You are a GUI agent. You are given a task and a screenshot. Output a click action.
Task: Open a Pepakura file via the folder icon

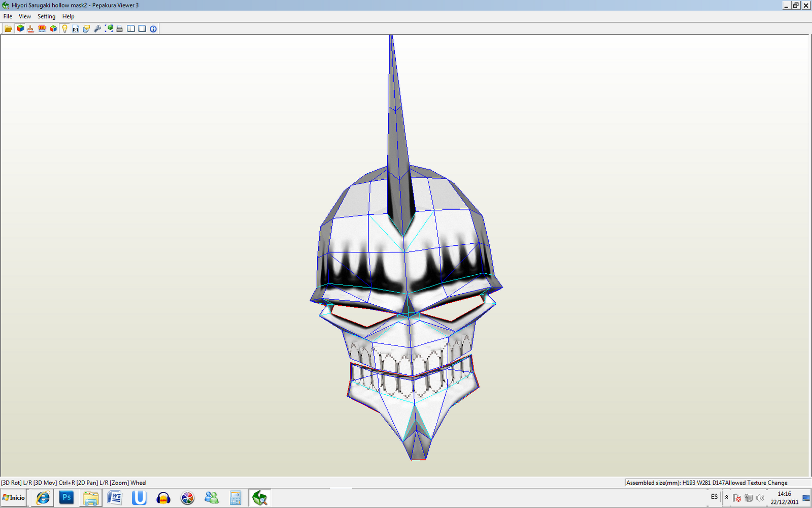tap(8, 28)
